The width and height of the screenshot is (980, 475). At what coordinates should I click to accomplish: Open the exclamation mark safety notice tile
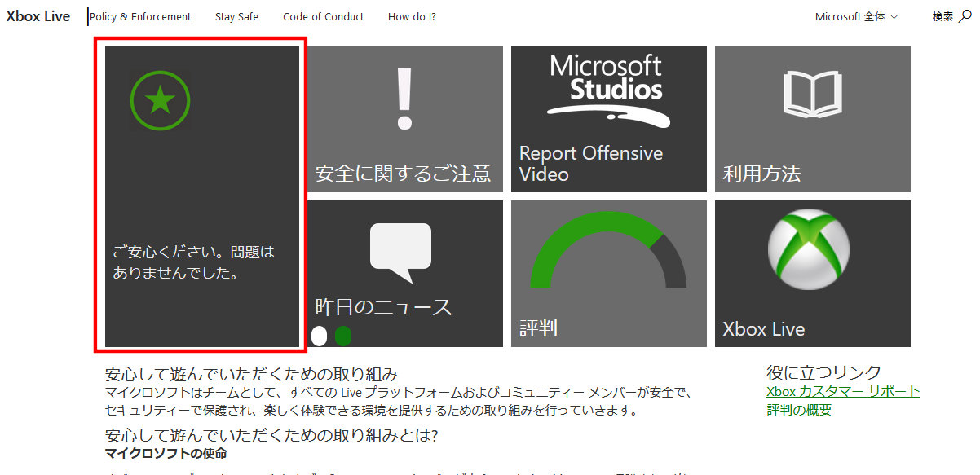click(x=405, y=119)
